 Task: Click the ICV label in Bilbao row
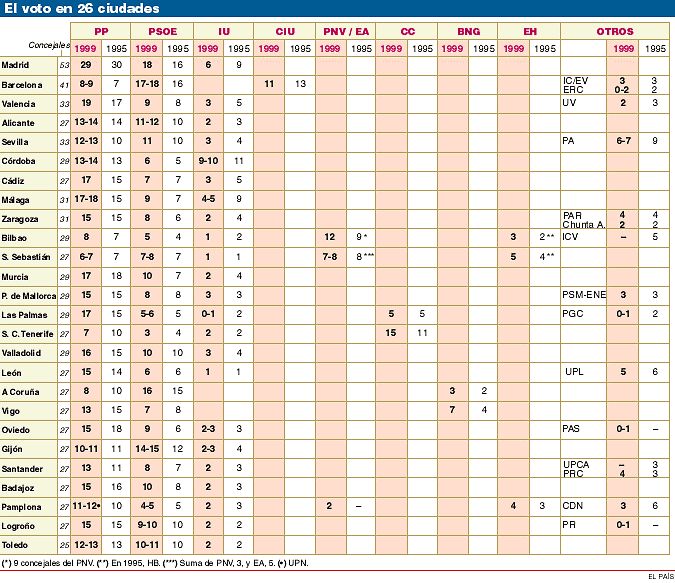[x=570, y=236]
